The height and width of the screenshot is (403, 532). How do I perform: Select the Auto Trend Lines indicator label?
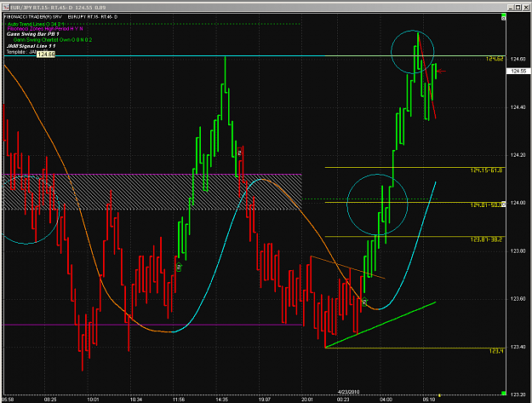pyautogui.click(x=35, y=24)
